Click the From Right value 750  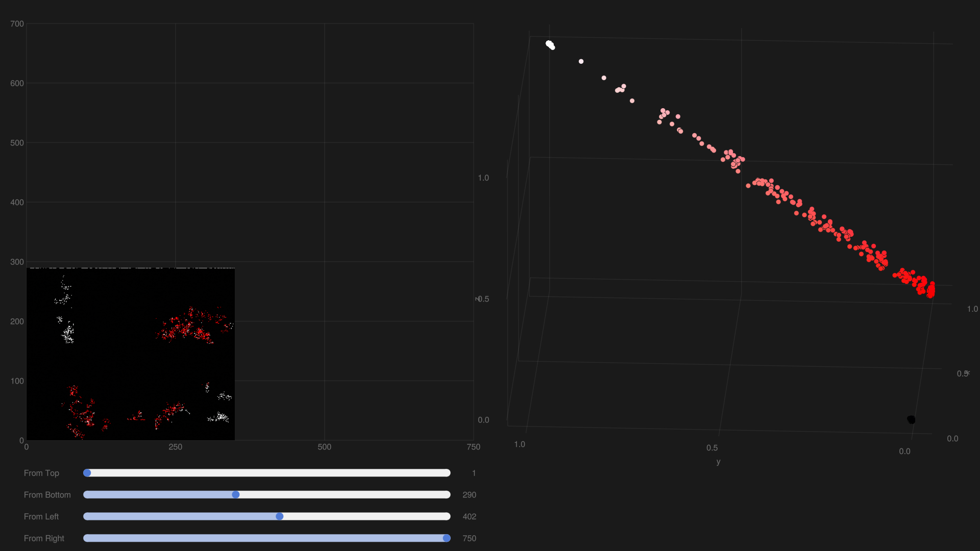point(469,539)
